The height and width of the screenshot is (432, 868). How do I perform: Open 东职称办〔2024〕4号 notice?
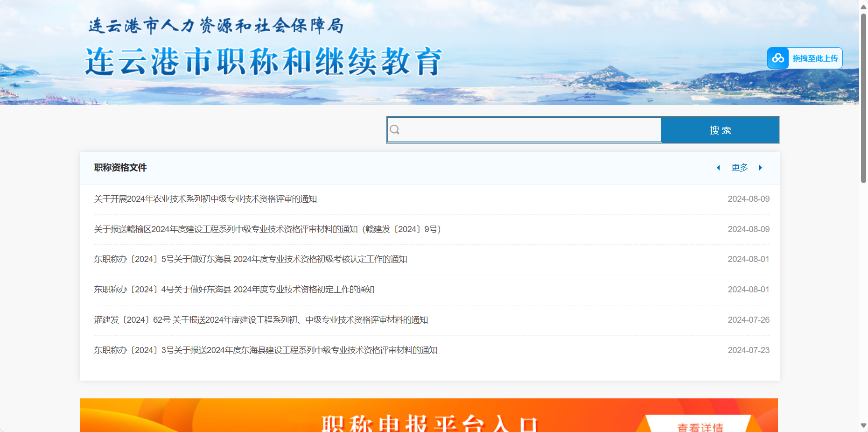234,290
